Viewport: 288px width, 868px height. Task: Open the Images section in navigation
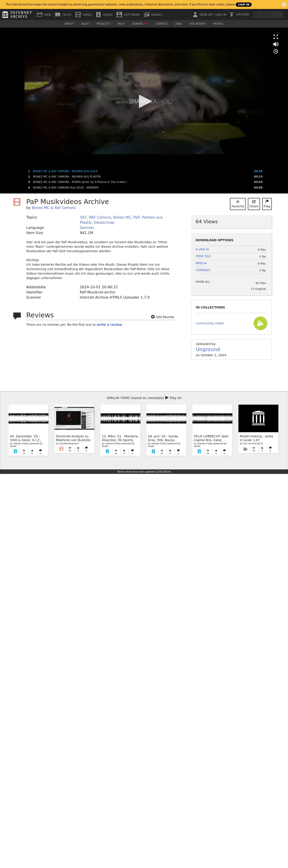click(x=153, y=15)
